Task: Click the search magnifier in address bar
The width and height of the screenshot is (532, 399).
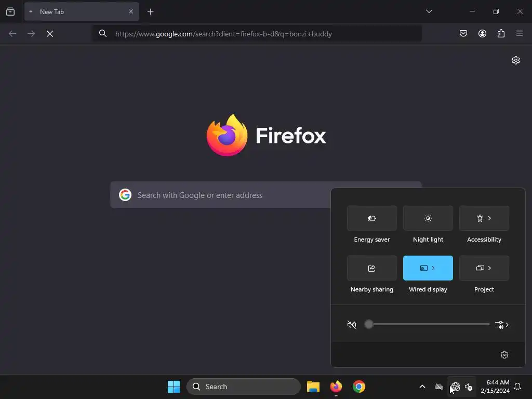Action: pyautogui.click(x=103, y=33)
